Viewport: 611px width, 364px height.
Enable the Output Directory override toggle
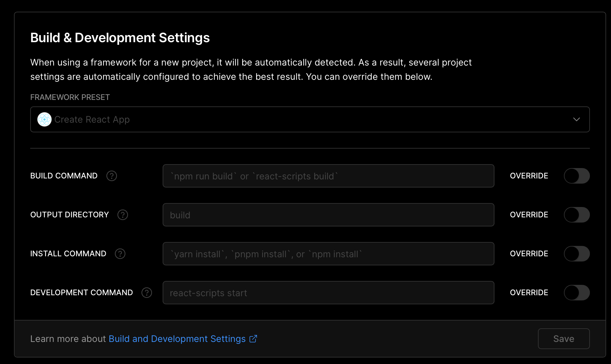click(577, 215)
